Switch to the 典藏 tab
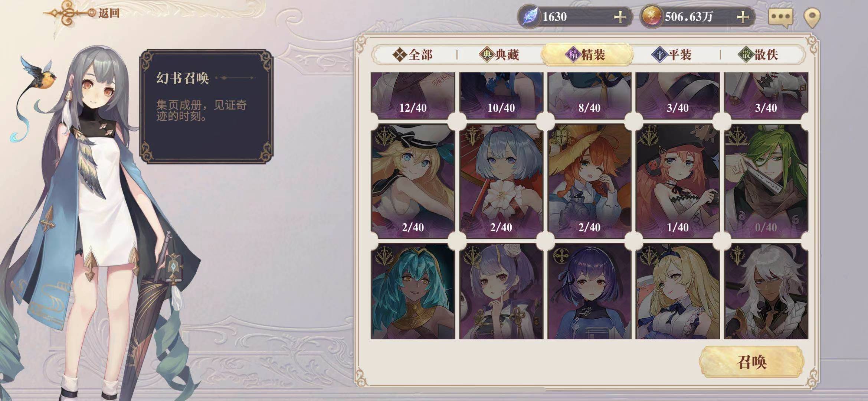 [499, 55]
